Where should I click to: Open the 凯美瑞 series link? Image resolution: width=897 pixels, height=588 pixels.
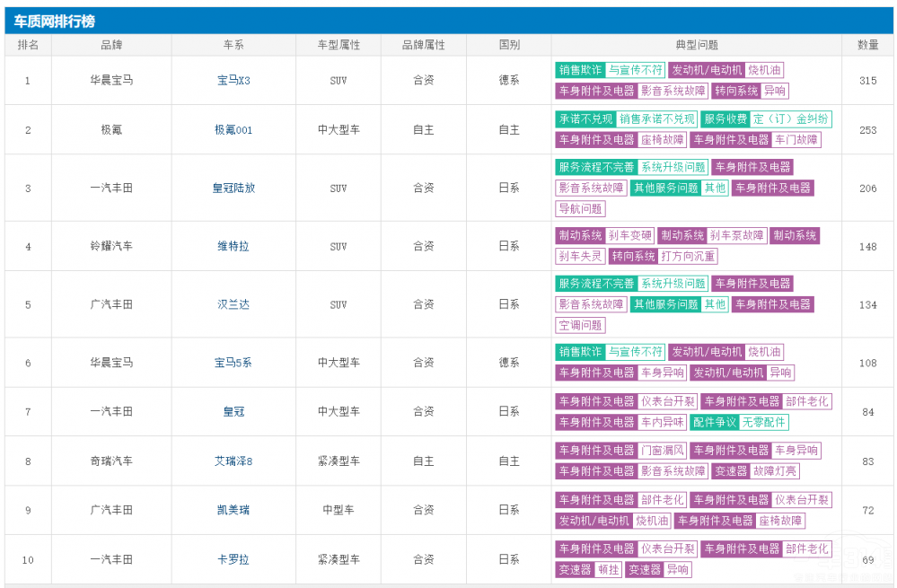(233, 510)
